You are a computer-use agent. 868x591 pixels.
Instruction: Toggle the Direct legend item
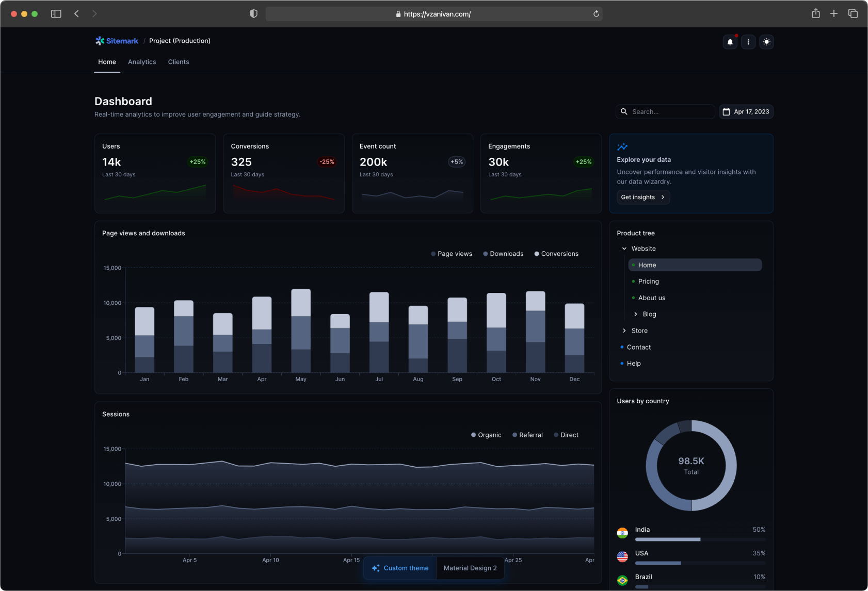pos(566,435)
